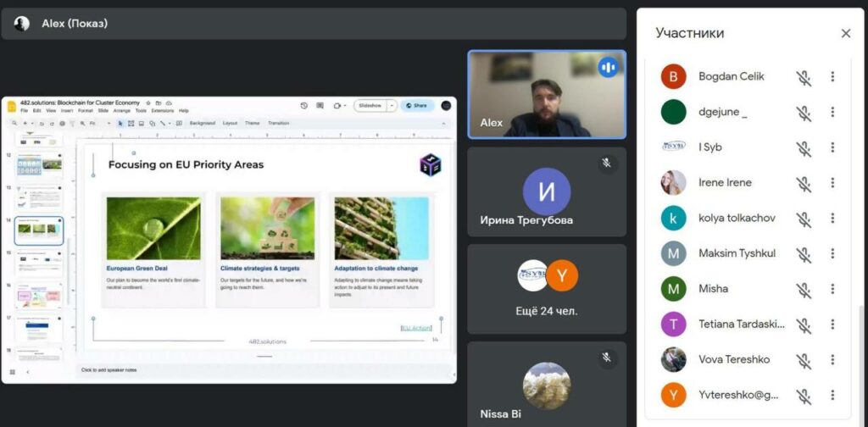
Task: Undo the last action in Slides
Action: (42, 124)
